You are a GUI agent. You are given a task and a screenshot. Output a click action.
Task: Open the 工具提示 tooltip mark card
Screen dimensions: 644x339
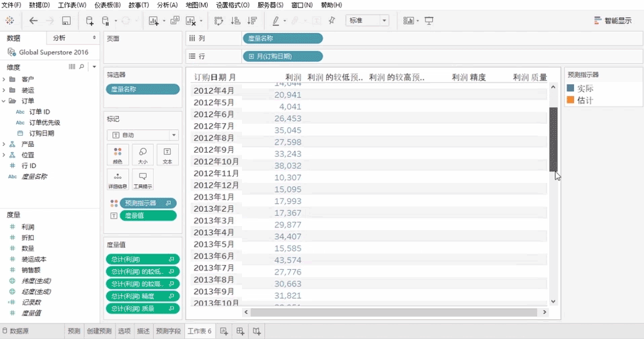click(143, 180)
